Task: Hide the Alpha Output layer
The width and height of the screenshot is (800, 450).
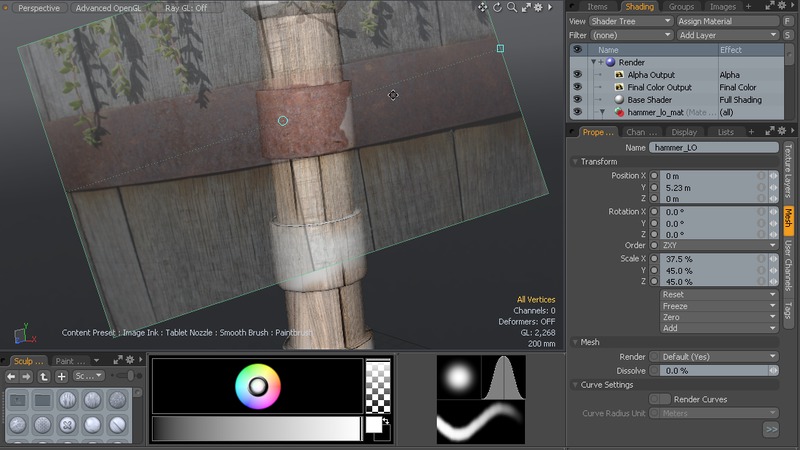Action: [x=577, y=75]
